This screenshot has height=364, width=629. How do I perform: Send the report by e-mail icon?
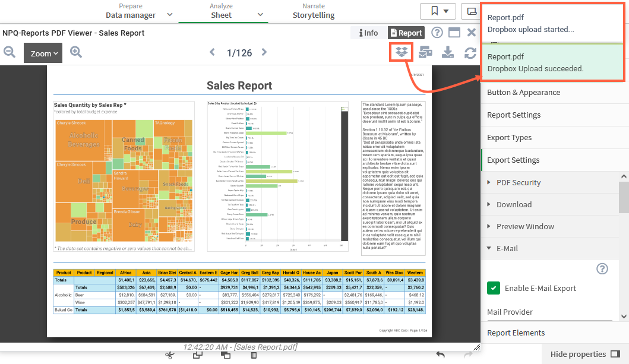pyautogui.click(x=425, y=52)
